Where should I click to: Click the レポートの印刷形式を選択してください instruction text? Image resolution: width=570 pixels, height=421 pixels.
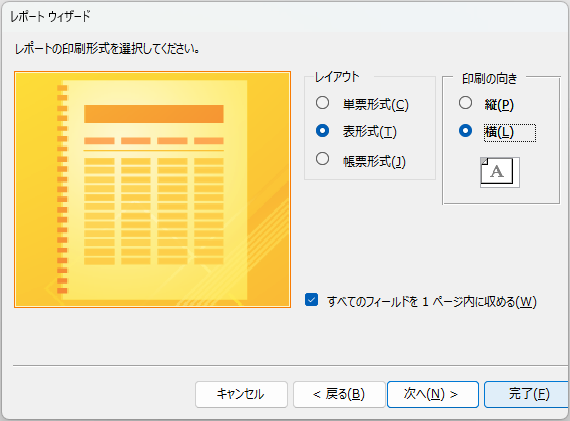point(107,49)
